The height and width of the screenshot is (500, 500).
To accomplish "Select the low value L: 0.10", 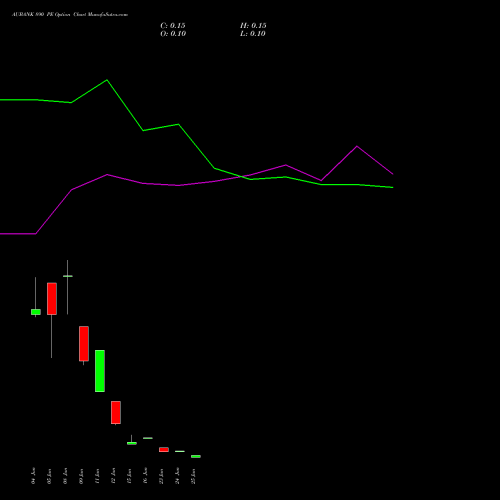I will pos(253,34).
